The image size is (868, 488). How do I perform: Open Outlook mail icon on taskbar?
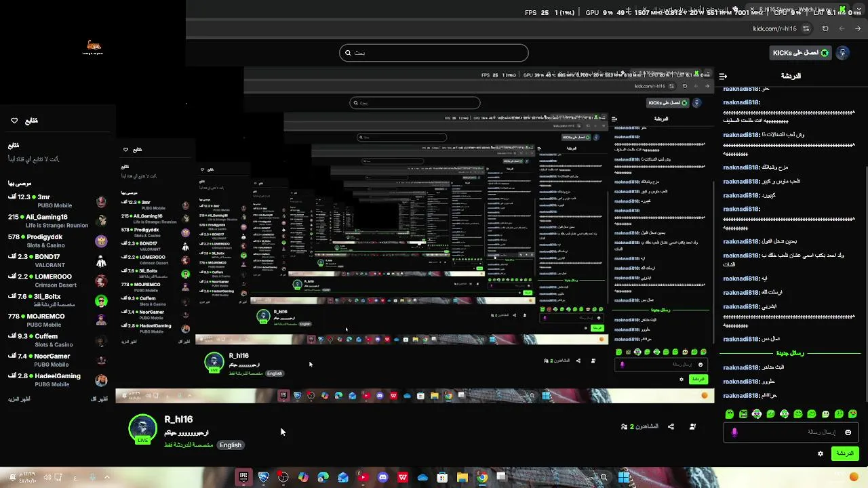coord(343,477)
